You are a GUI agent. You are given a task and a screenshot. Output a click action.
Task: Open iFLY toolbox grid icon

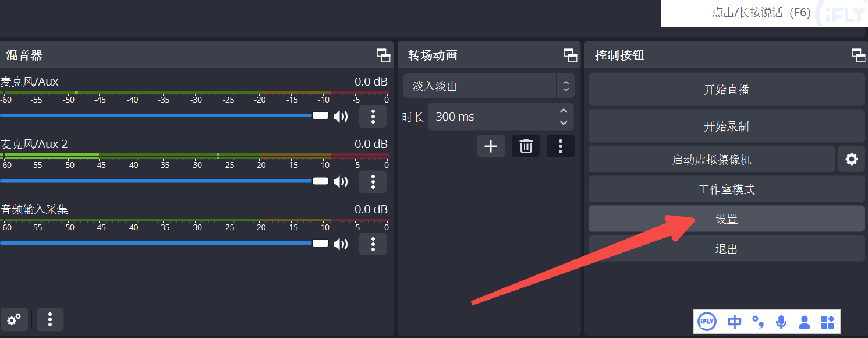[828, 322]
